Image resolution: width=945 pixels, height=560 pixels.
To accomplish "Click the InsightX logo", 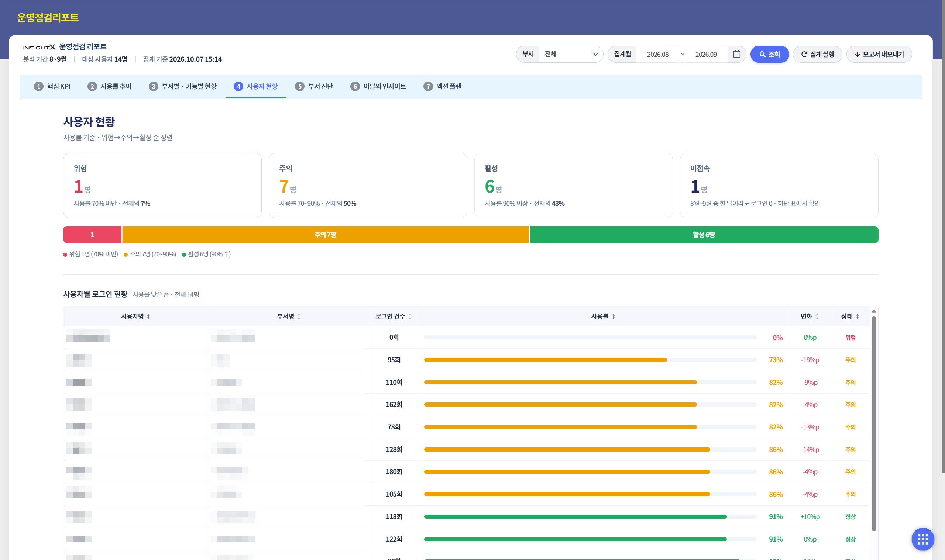I will tap(39, 47).
